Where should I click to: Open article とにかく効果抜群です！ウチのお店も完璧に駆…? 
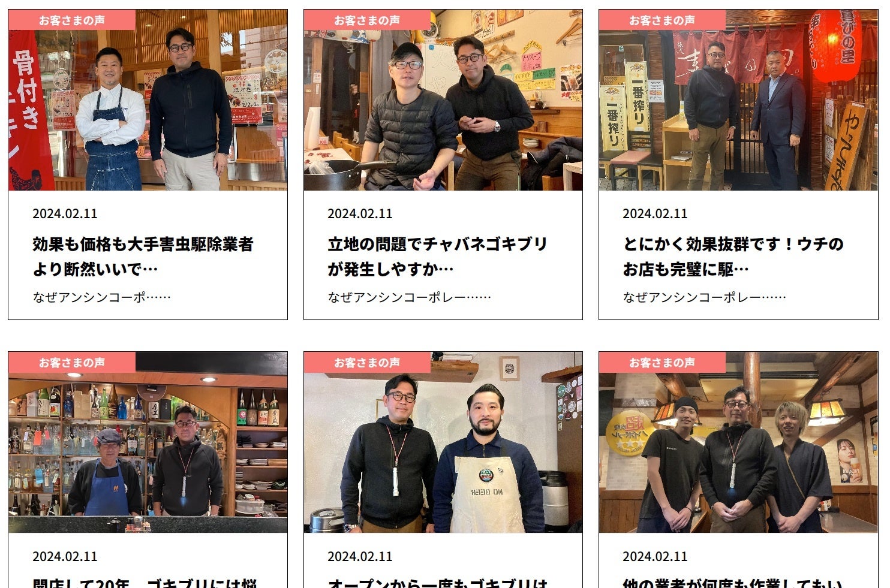pos(733,257)
